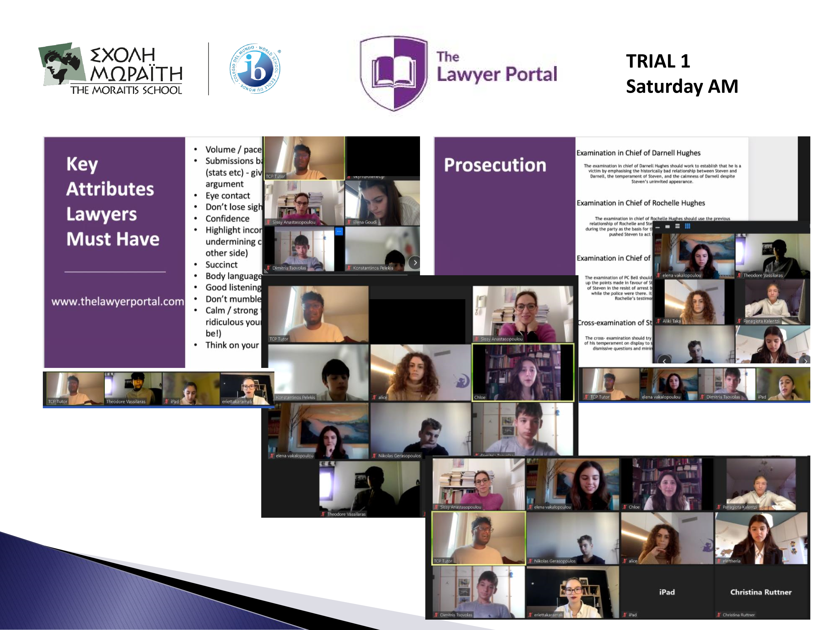This screenshot has height=630, width=840.
Task: Open blue more-options button on Dimitris tile
Action: tap(339, 231)
